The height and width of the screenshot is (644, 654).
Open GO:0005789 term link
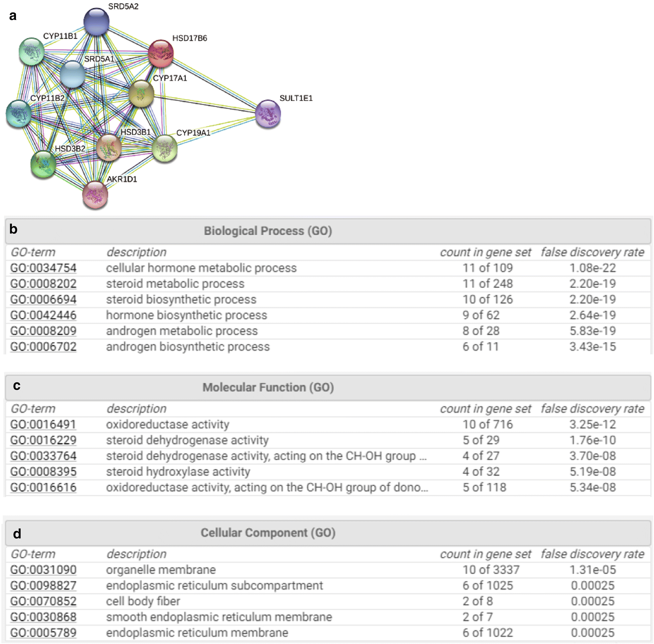(x=43, y=633)
